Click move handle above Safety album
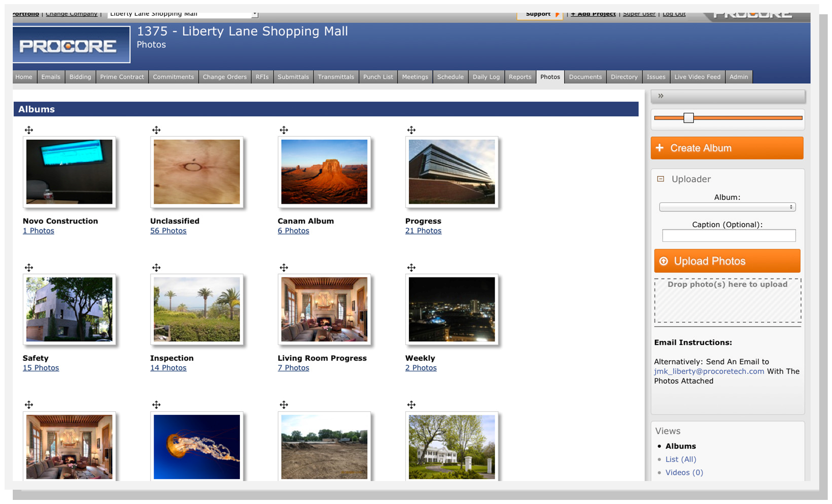 29,268
